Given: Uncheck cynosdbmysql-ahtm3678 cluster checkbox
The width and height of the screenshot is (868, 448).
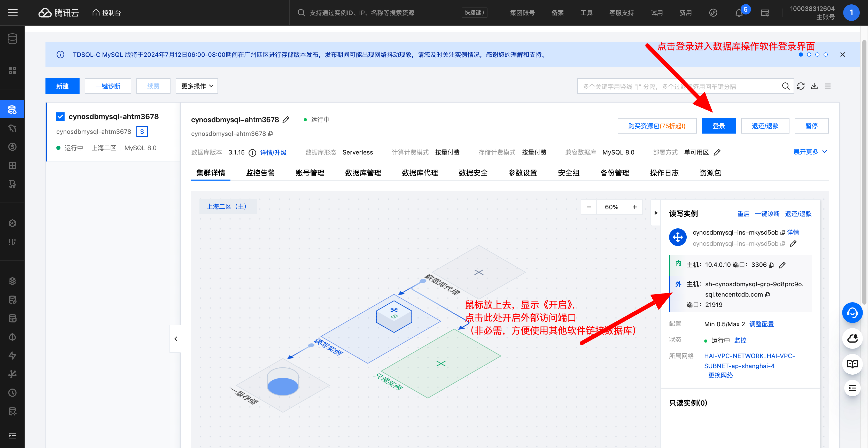Looking at the screenshot, I should pos(60,117).
